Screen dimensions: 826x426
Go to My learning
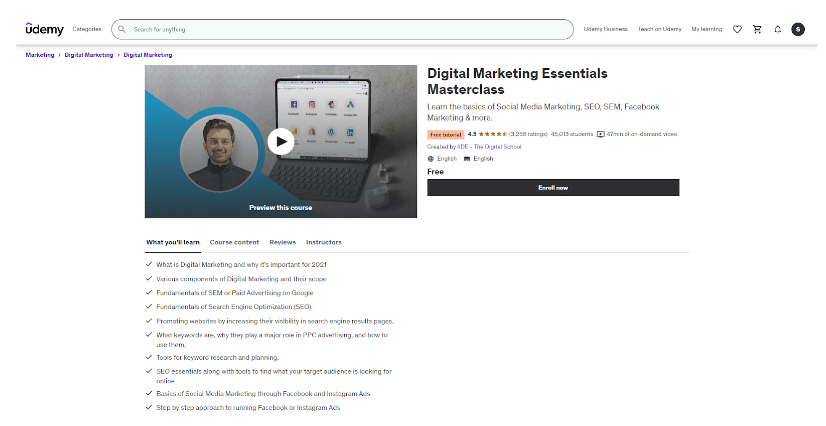coord(706,29)
